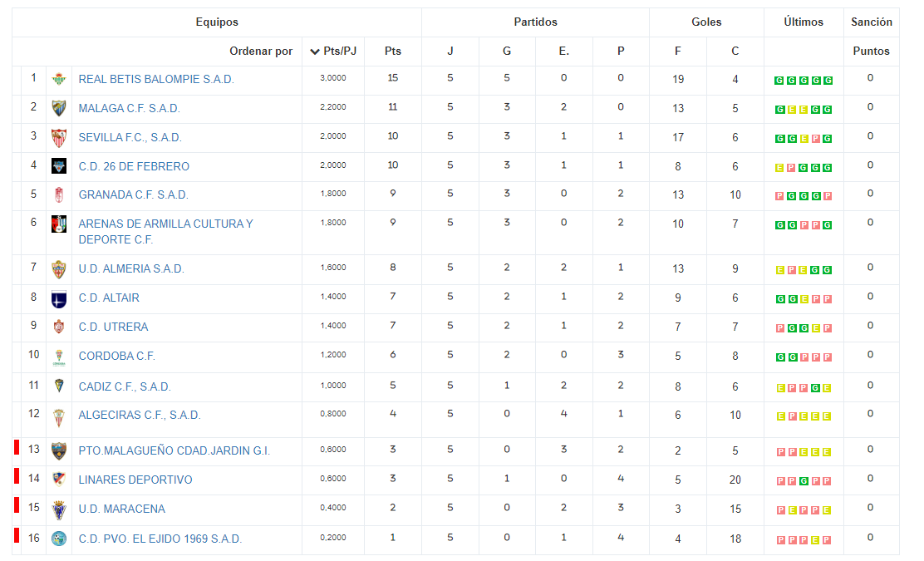Open the REAL BETIS BALOMPIE S.A.D. team link

click(156, 79)
